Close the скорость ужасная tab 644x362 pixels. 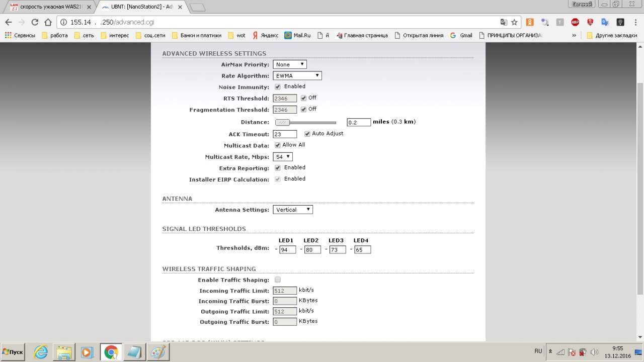click(x=89, y=7)
